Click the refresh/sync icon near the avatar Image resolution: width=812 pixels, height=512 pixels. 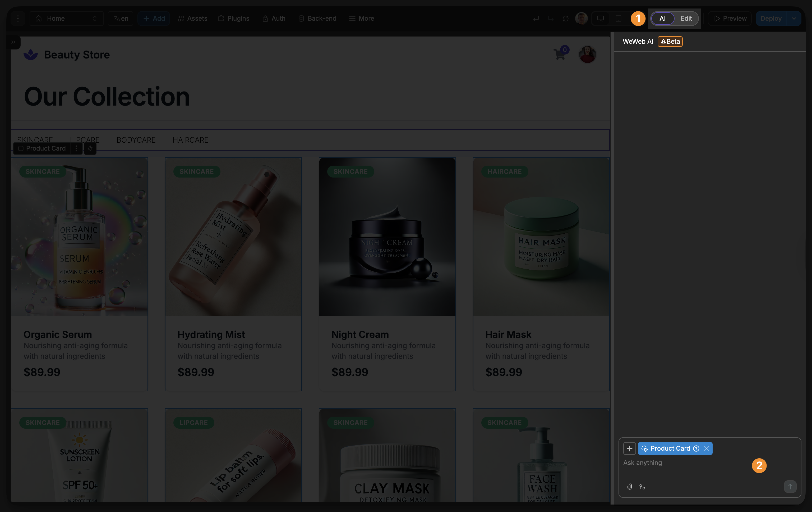[565, 19]
